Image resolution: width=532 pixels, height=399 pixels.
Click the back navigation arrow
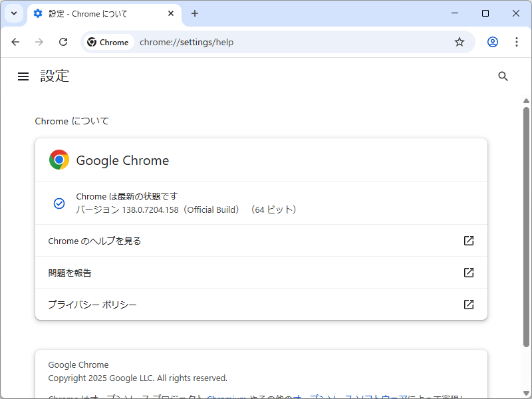[x=15, y=42]
